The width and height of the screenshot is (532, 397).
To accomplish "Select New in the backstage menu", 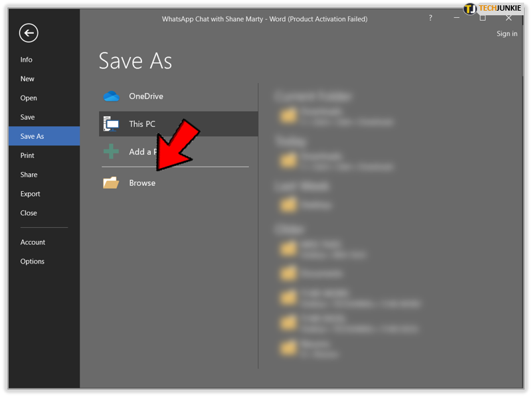I will 27,78.
